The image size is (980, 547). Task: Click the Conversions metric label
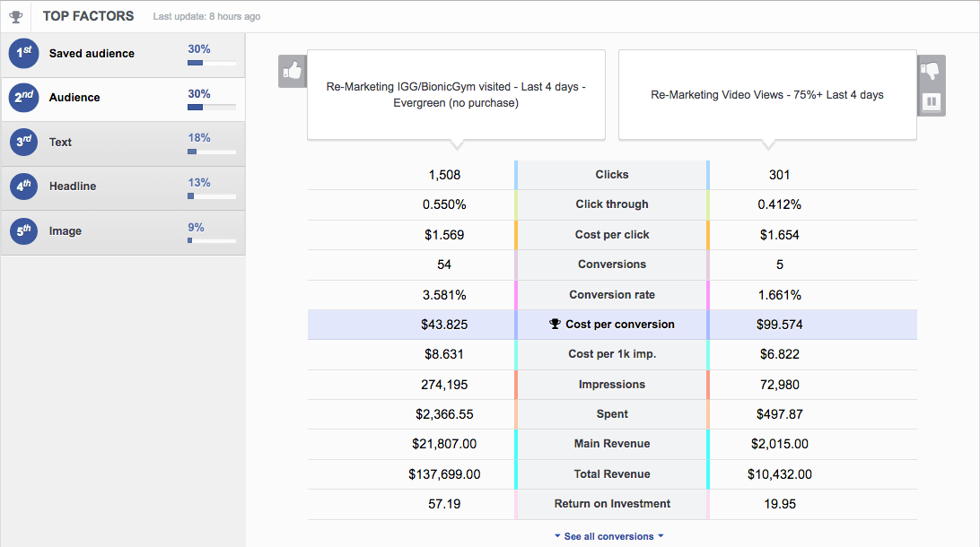click(x=612, y=265)
